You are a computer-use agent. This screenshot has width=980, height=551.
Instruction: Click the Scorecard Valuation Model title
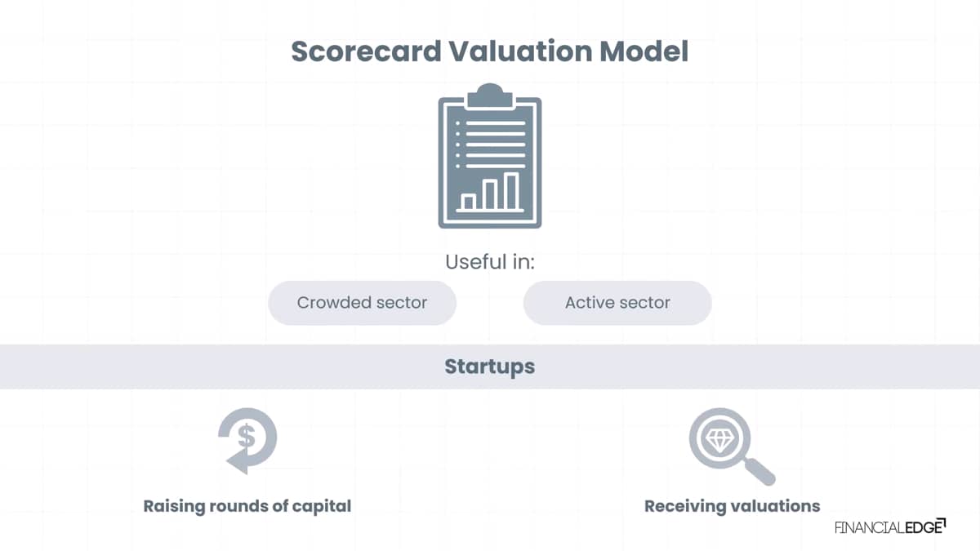click(490, 51)
